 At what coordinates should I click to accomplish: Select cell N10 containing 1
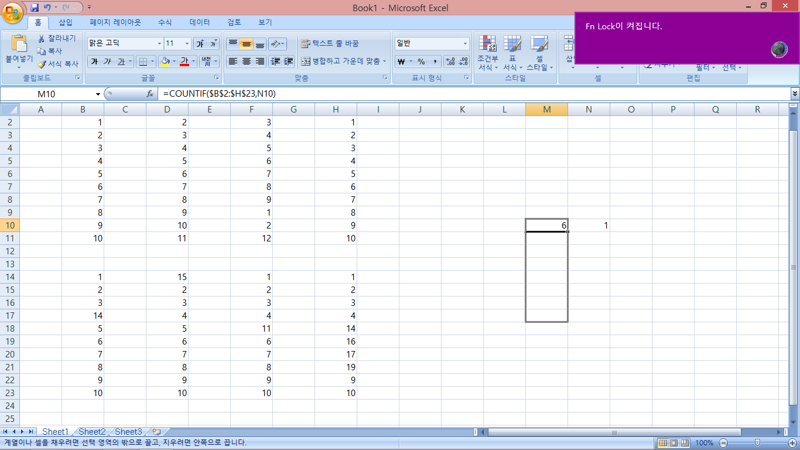tap(589, 226)
